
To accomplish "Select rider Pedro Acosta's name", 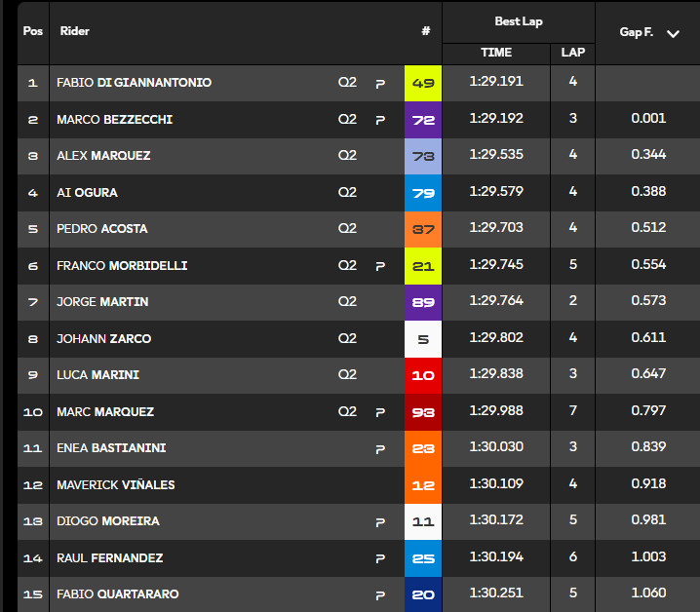I will (x=102, y=229).
